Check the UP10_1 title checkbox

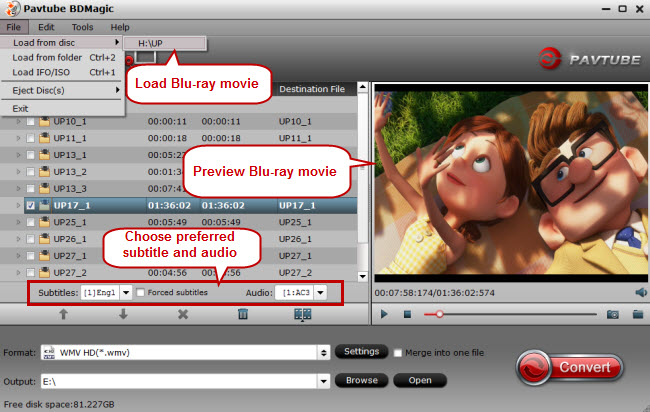point(30,122)
